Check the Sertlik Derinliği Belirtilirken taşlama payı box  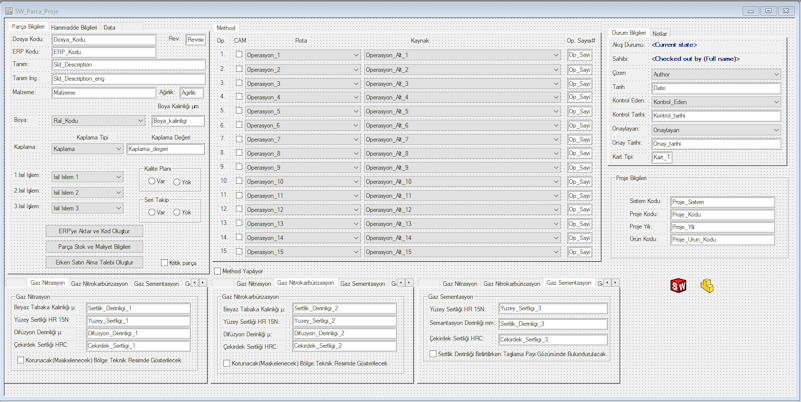click(x=433, y=353)
